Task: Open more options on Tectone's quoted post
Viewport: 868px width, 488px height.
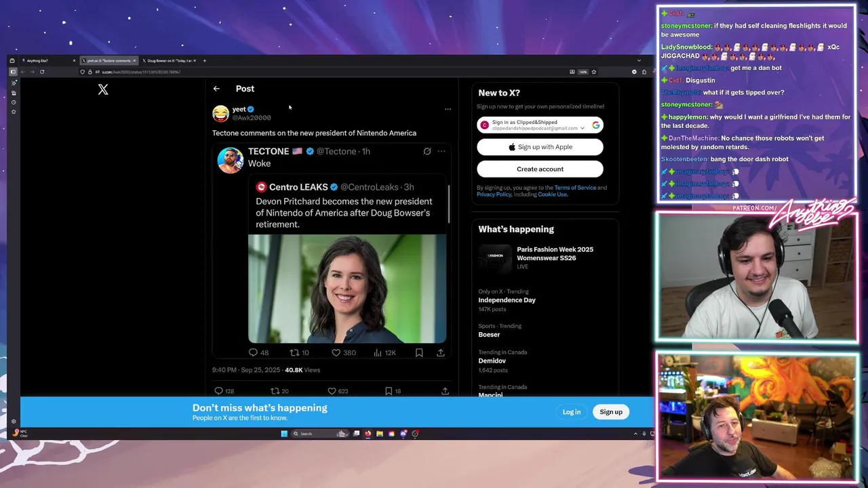Action: point(441,151)
